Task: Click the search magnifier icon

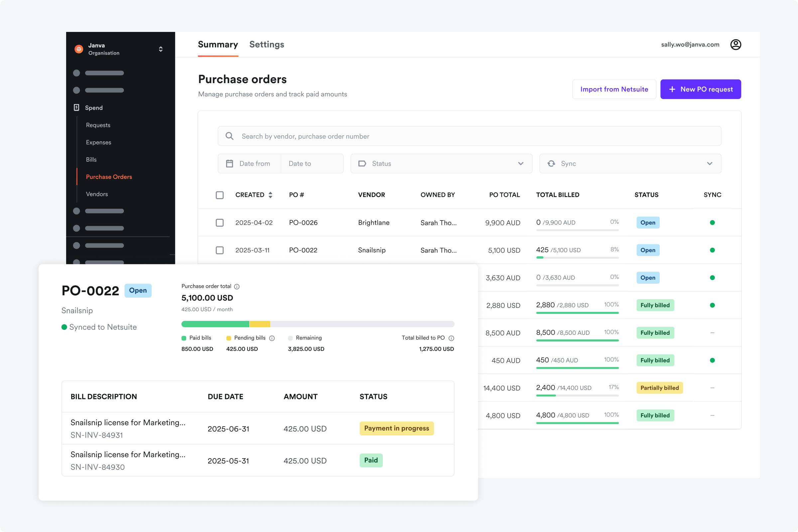Action: click(x=229, y=136)
